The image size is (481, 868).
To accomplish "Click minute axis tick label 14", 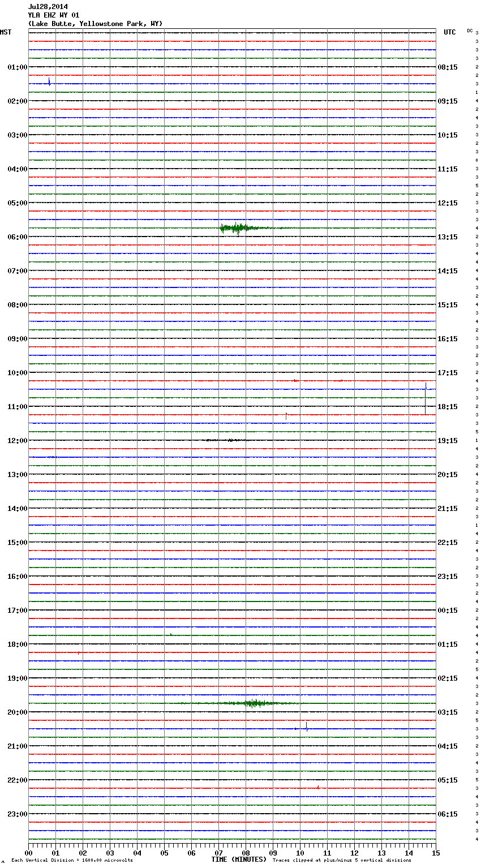I will (409, 853).
